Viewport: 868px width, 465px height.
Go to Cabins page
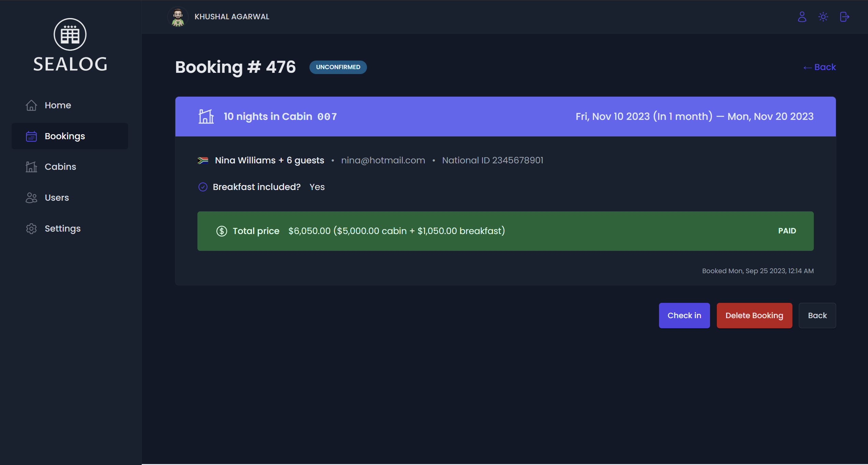[60, 167]
